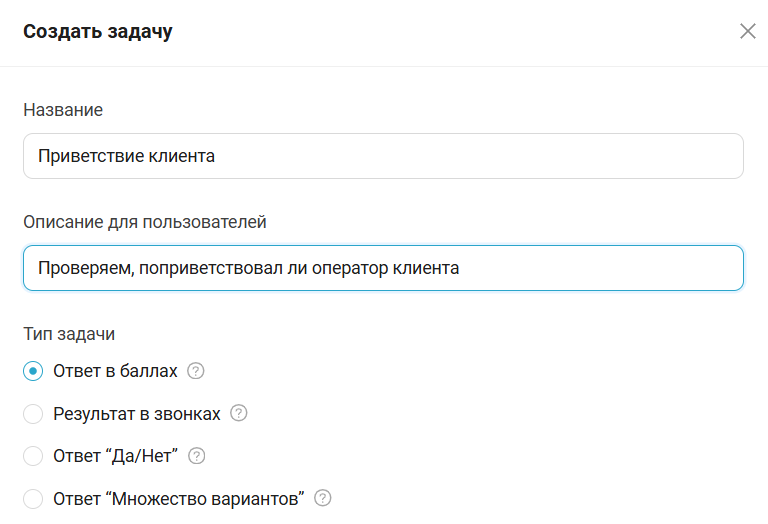Click the 'Описание для пользователей' field label
Screen dimensions: 768x524
(145, 222)
